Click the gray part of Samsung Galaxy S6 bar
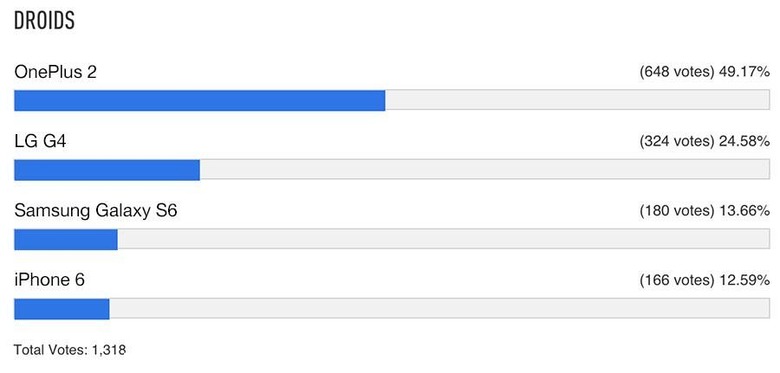The image size is (780, 373). pos(444,239)
